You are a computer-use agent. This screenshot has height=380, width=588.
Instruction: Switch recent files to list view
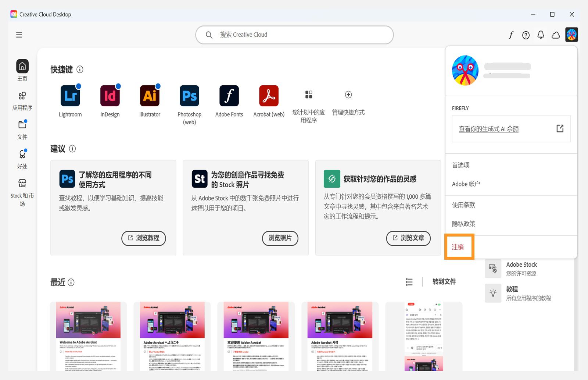point(409,282)
